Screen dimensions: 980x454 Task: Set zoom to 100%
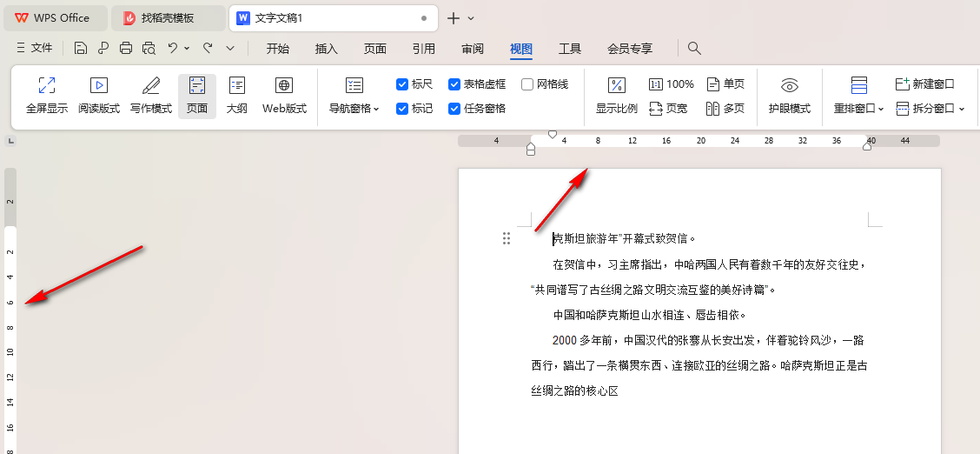[x=672, y=83]
